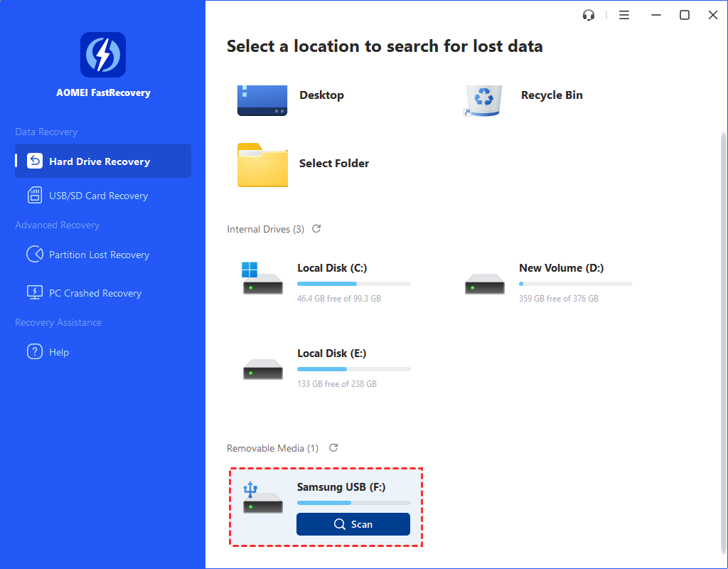The image size is (728, 569).
Task: Click the Local Disk (C:) usage bar
Action: tap(353, 284)
